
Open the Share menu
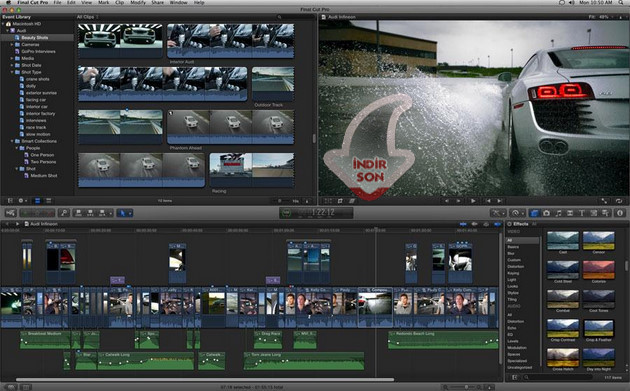click(158, 2)
